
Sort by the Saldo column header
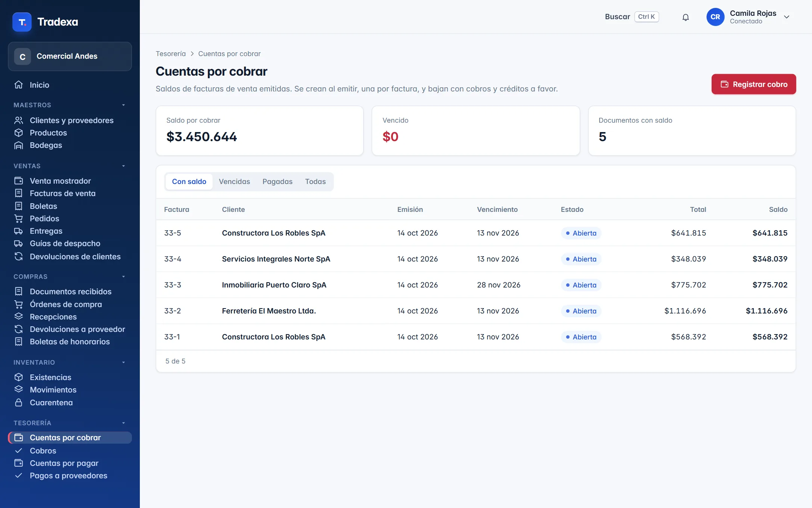778,210
